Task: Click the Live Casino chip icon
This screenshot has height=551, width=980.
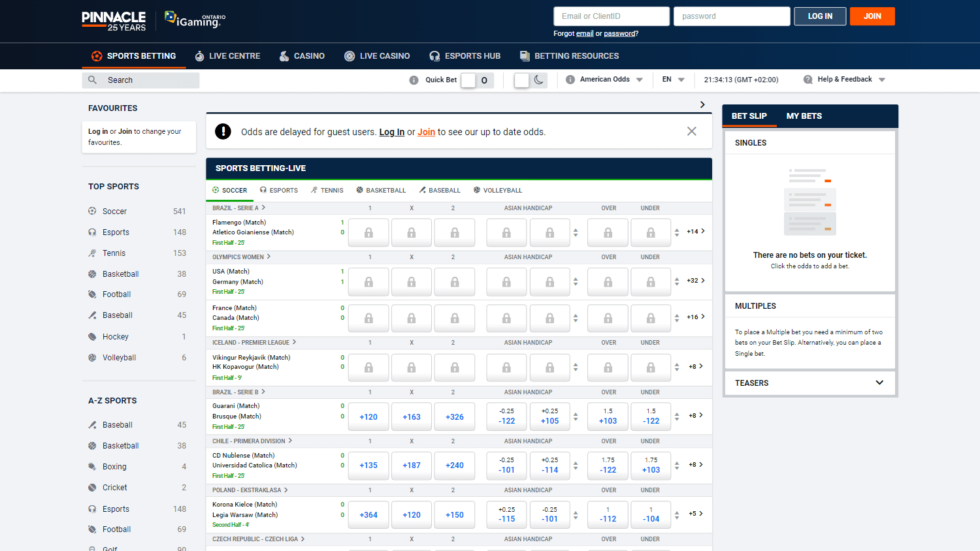Action: point(350,56)
